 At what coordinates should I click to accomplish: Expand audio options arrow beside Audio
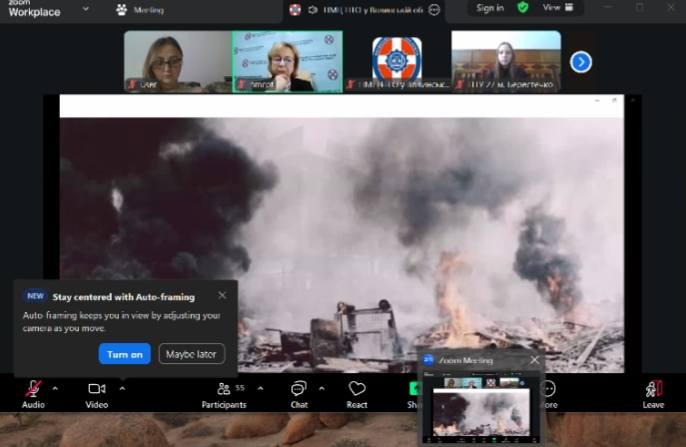pyautogui.click(x=55, y=388)
